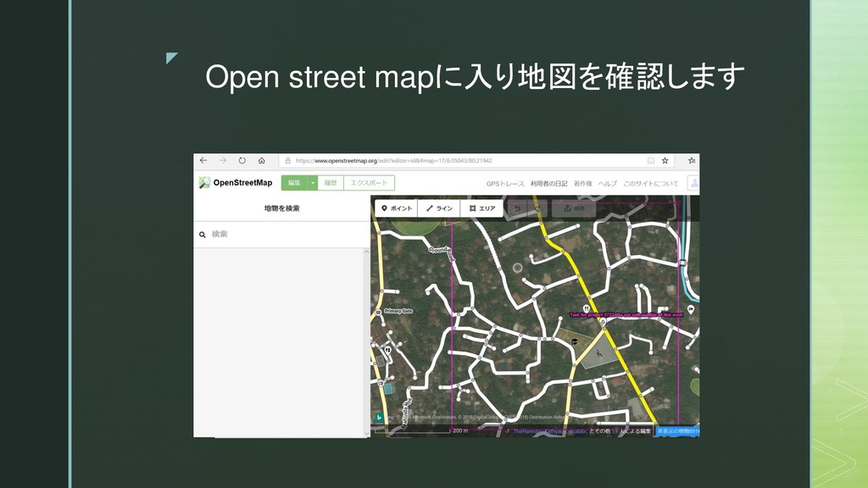Click the OpenStreetMap magnifier logo
Screen dimensions: 868x488
204,183
